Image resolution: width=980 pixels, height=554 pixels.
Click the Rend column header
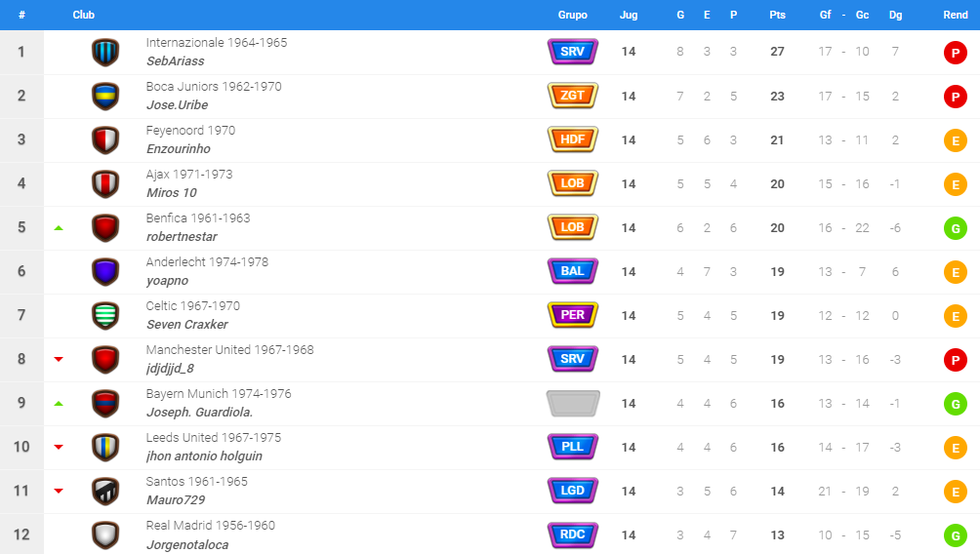(955, 15)
